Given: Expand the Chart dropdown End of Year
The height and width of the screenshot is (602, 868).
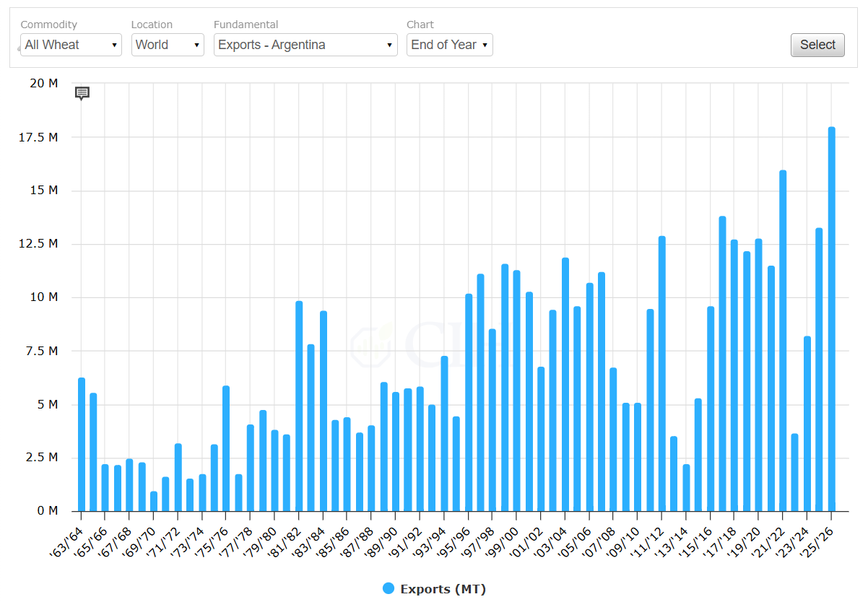Looking at the screenshot, I should click(x=449, y=45).
